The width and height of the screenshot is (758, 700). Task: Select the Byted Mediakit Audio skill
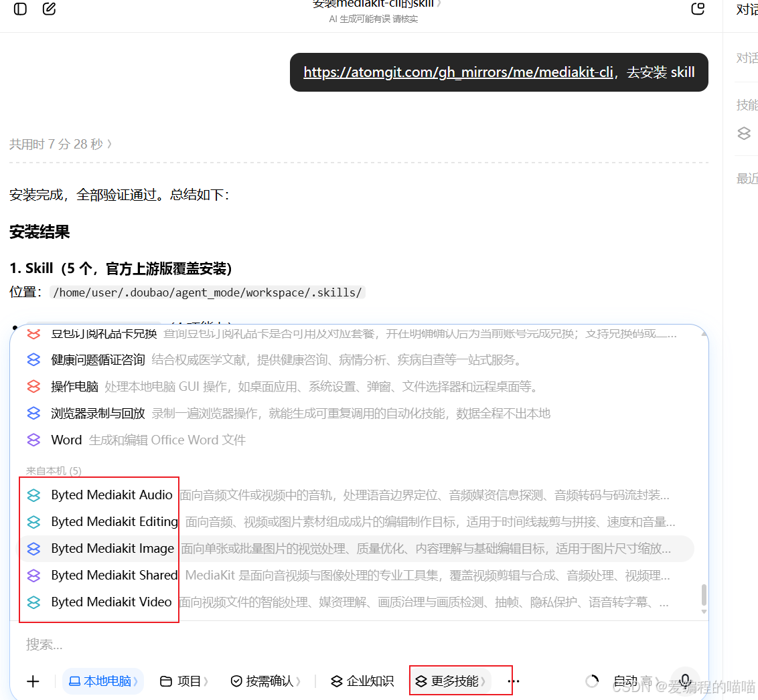(357, 495)
